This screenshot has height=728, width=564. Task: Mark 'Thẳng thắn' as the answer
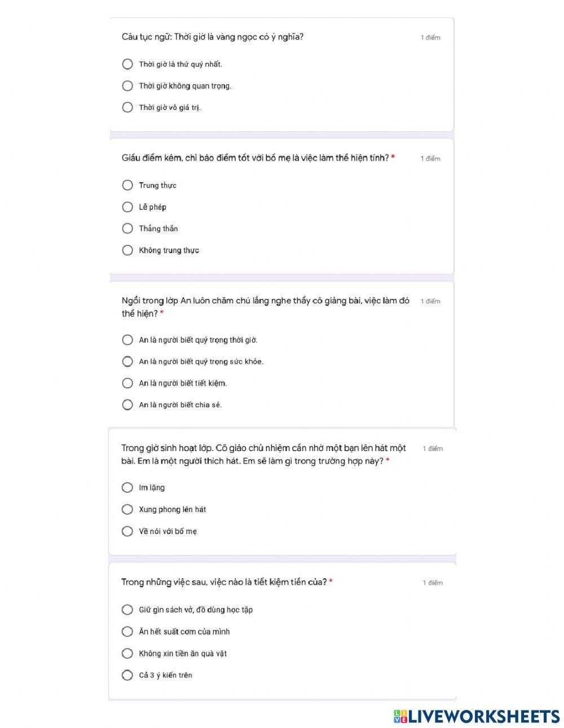pyautogui.click(x=127, y=228)
